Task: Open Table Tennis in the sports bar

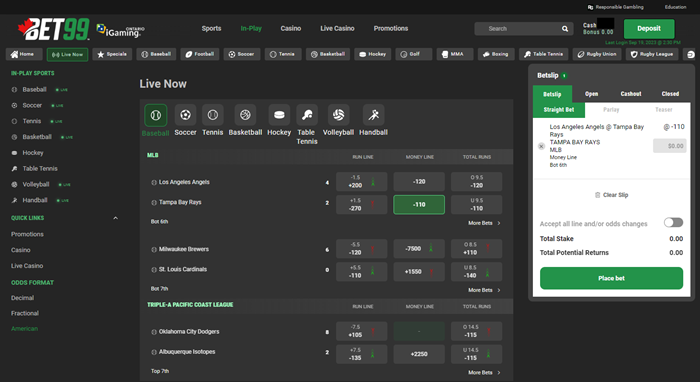Action: 543,54
